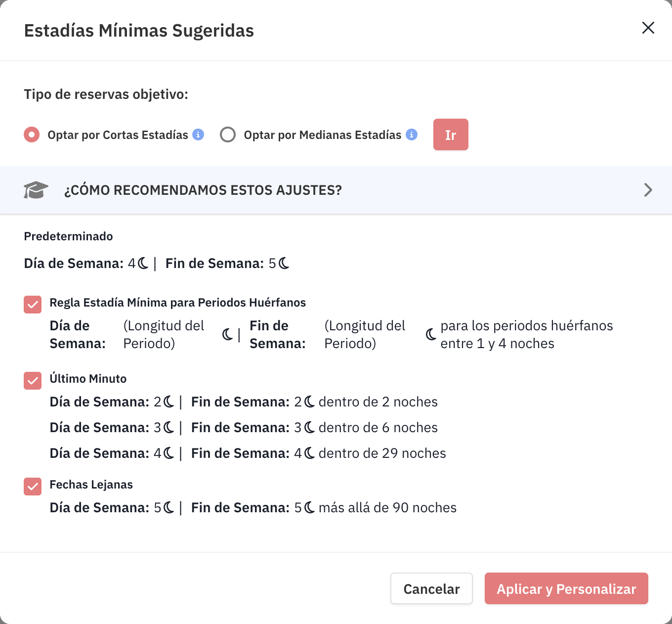Click the Cancelar button
Viewport: 672px width, 624px height.
431,588
